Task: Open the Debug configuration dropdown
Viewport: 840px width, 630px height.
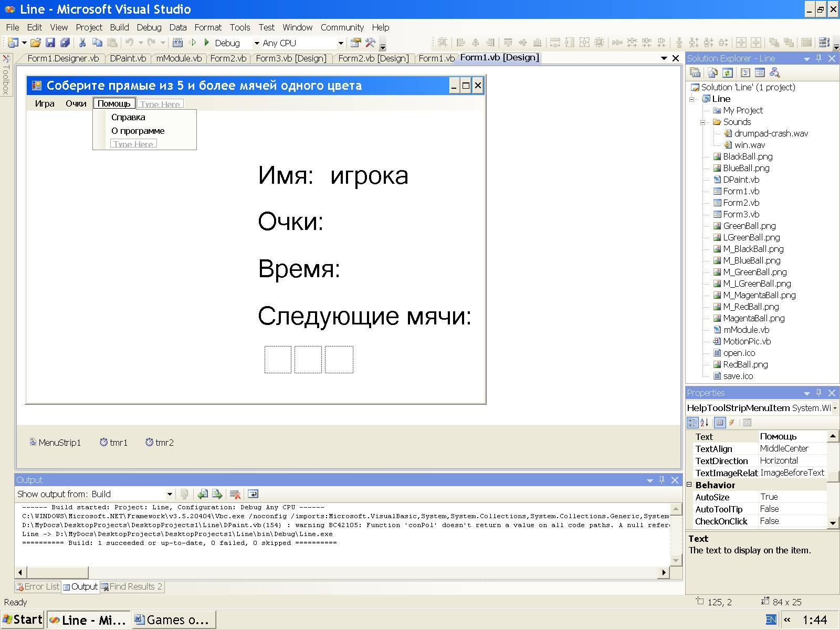Action: (257, 43)
